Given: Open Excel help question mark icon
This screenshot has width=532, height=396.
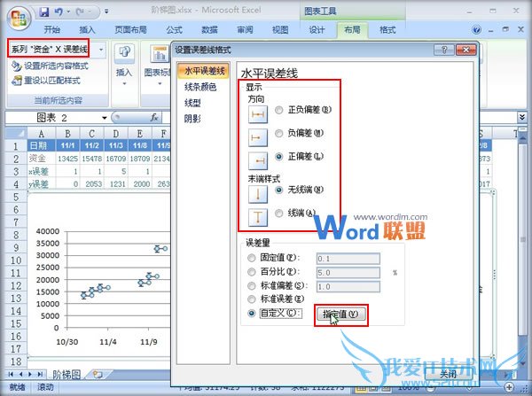Looking at the screenshot, I should (476, 30).
